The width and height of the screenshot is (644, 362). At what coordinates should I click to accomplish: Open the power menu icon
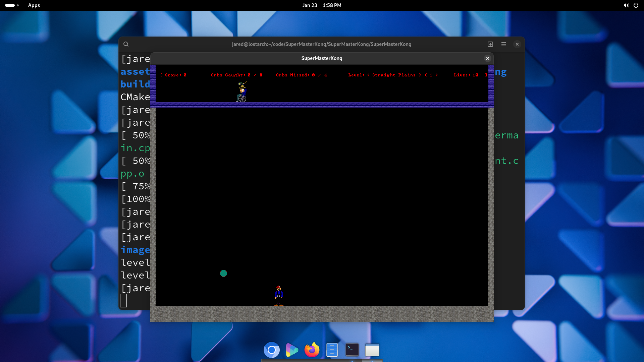point(636,5)
